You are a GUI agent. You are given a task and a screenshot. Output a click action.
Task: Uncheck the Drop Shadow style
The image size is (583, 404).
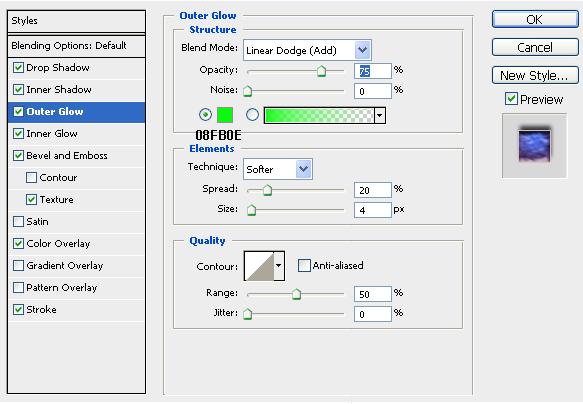point(19,68)
